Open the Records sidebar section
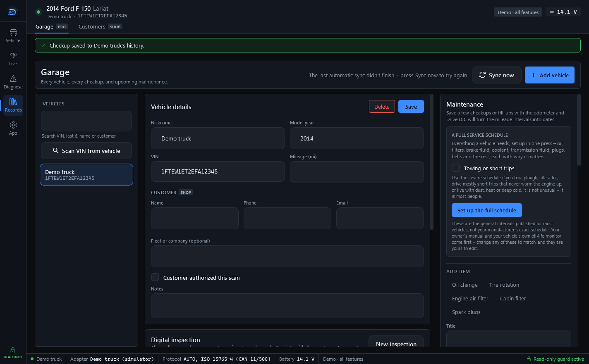Screen dimensions: 589x364 pos(13,105)
